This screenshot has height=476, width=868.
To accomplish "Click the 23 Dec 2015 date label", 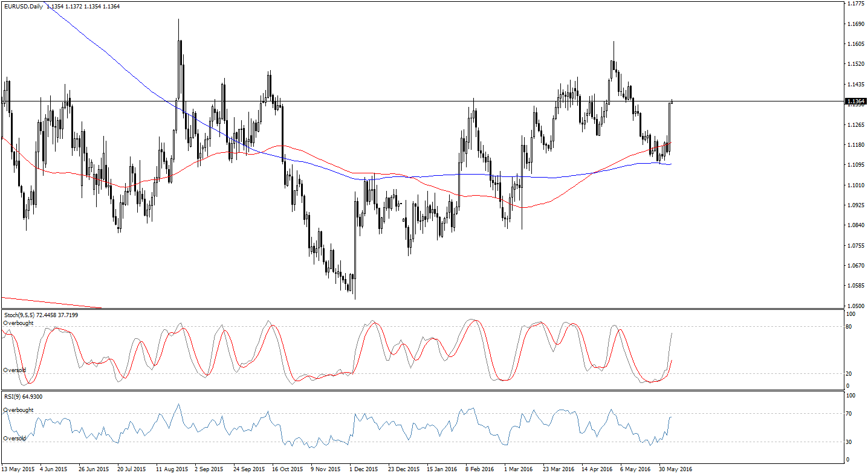I will (404, 469).
